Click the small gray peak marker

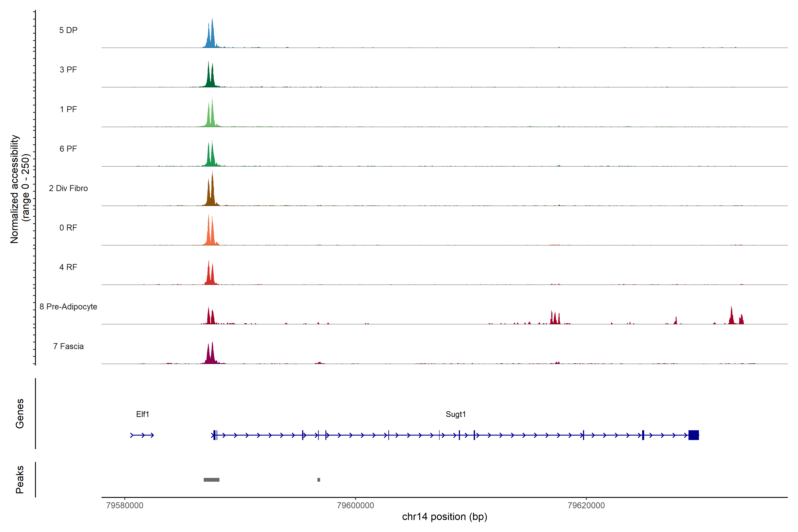click(x=319, y=480)
